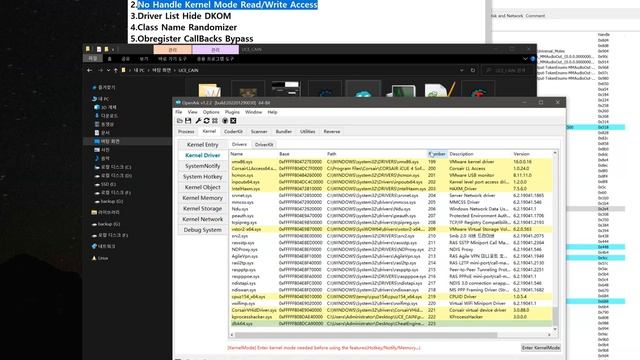Image resolution: width=640 pixels, height=360 pixels.
Task: Open the Window menu in OpenArk
Action: tap(253, 112)
